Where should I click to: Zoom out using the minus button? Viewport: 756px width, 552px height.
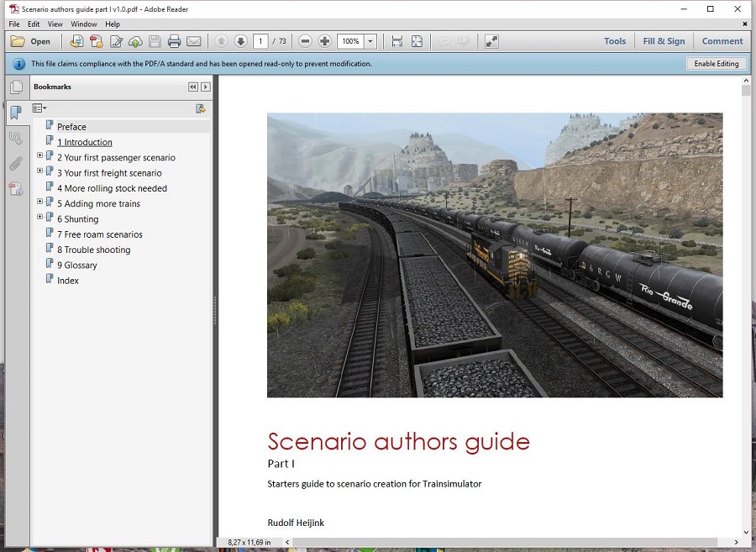pos(305,41)
